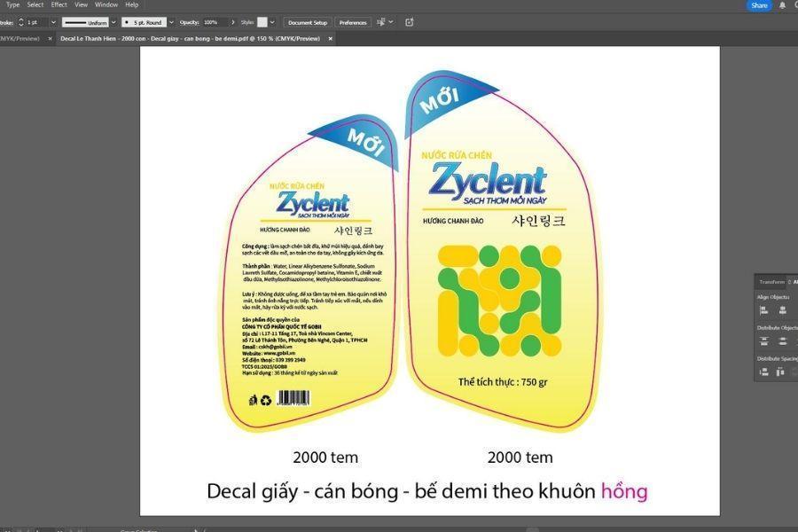Apply vertical distribute from Distribute Objects
The height and width of the screenshot is (532, 798).
pos(764,340)
